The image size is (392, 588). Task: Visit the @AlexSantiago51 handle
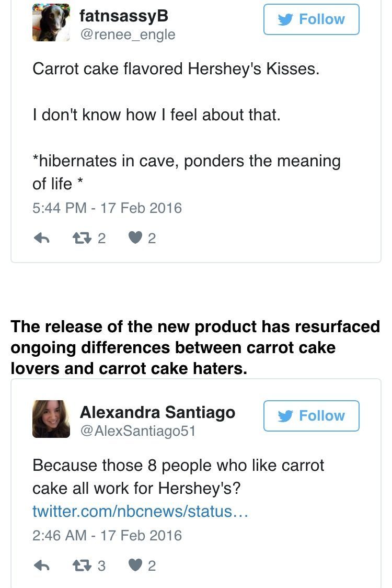(137, 432)
